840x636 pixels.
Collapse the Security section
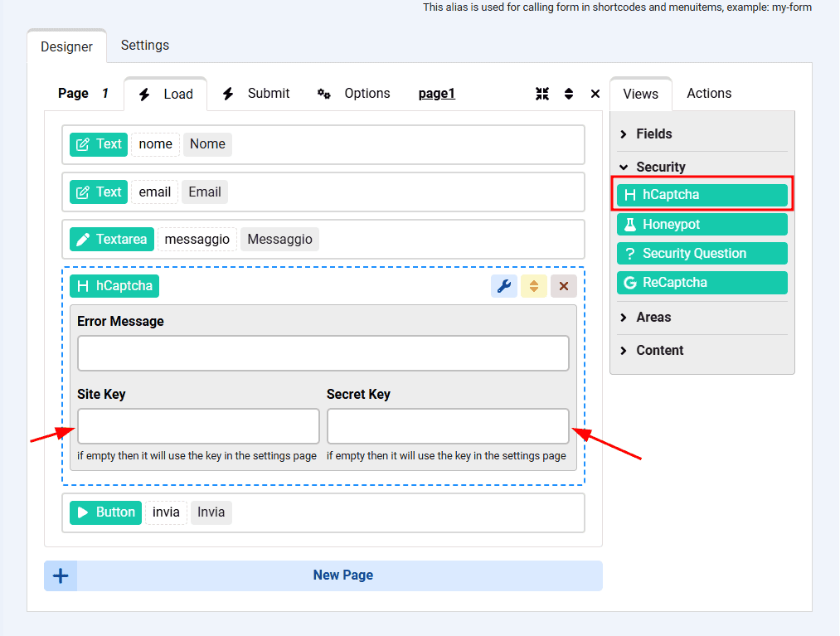660,167
